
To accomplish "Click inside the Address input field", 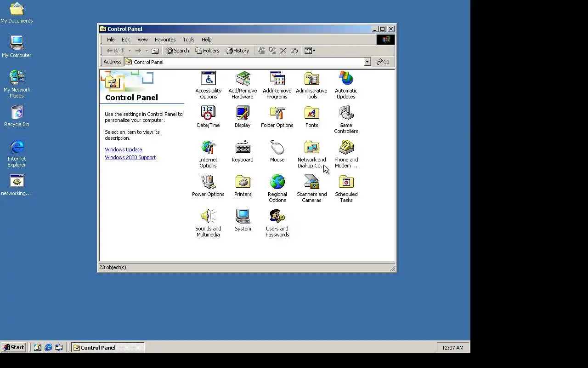I will click(243, 62).
